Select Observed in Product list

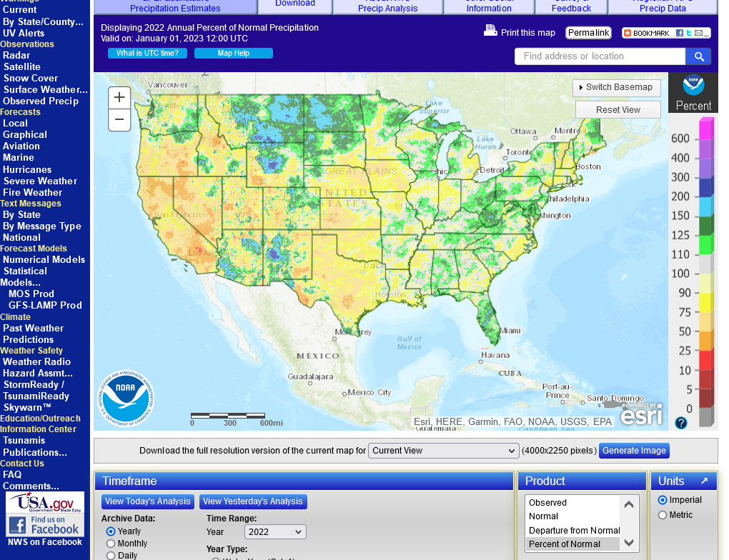pos(572,503)
